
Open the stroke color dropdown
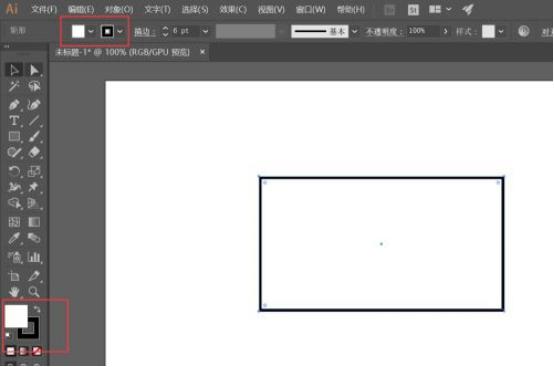point(120,31)
